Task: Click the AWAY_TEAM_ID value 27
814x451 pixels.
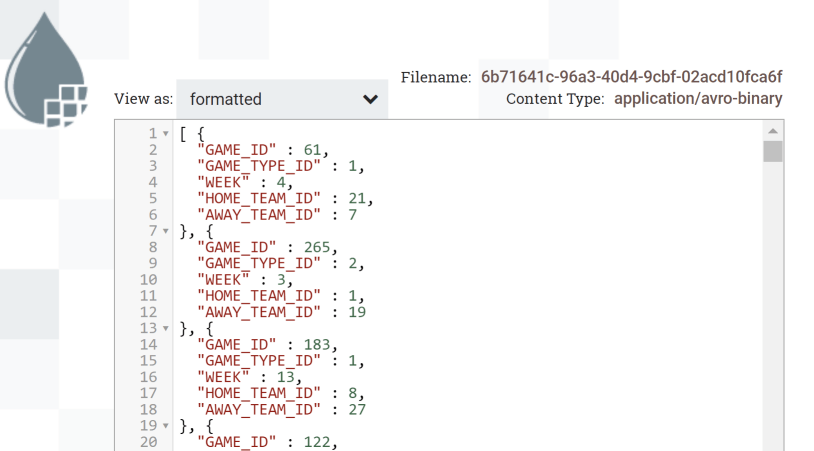Action: 357,409
